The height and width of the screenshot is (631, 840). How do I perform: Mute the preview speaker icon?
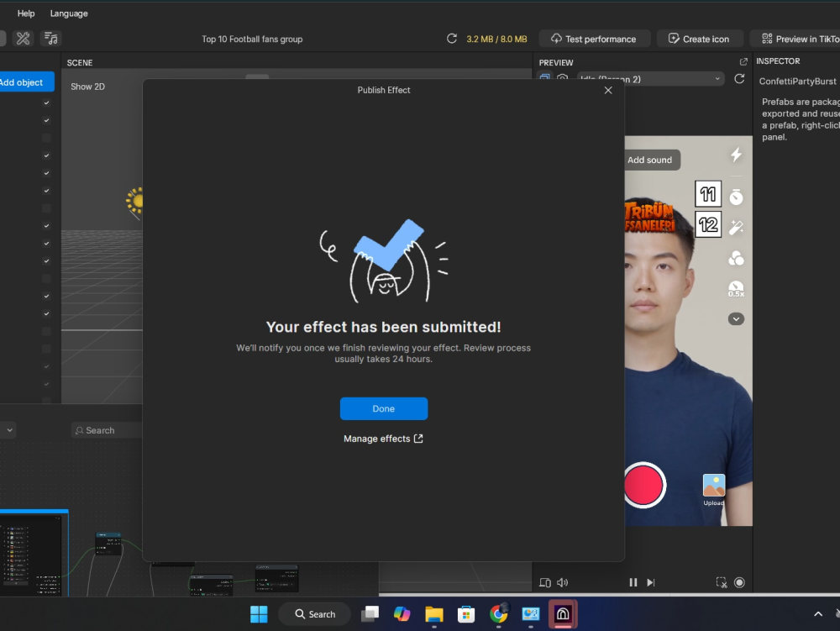tap(563, 582)
